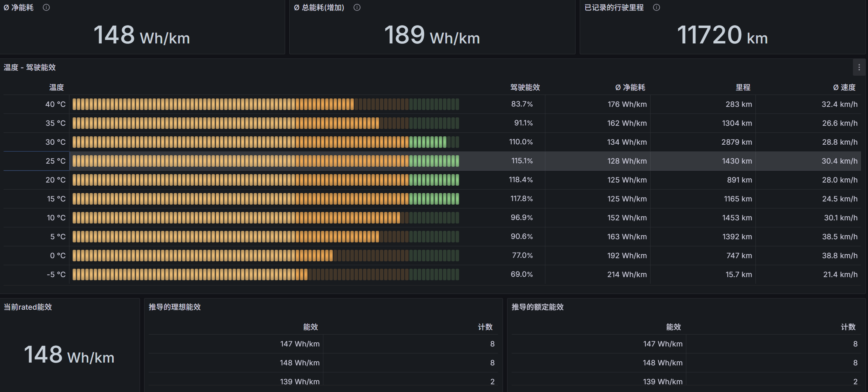
Task: Click the -5 °C temperature cell
Action: [x=56, y=274]
